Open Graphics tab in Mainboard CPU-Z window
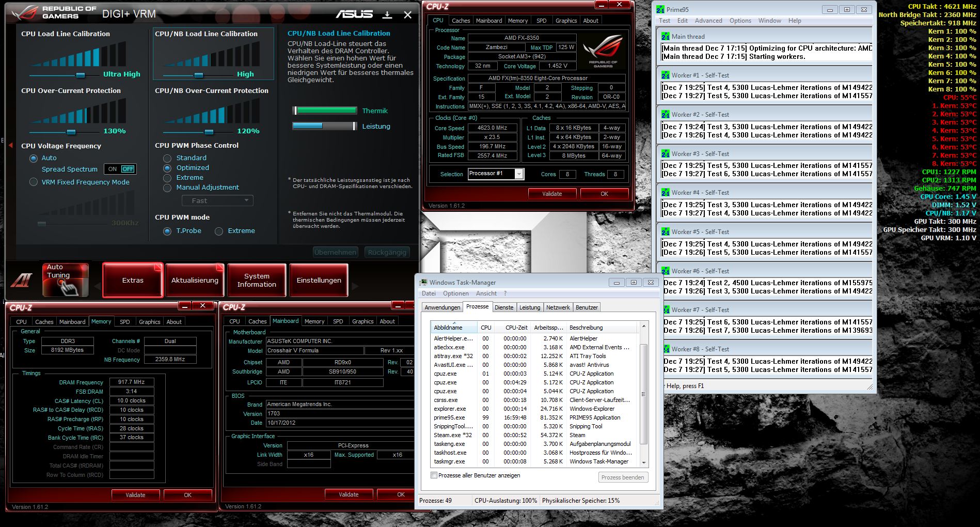980x527 pixels. (362, 321)
